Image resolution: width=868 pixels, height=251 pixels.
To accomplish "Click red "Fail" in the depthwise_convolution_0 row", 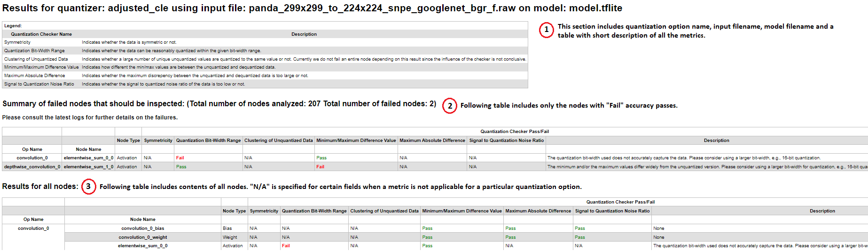I will 320,167.
